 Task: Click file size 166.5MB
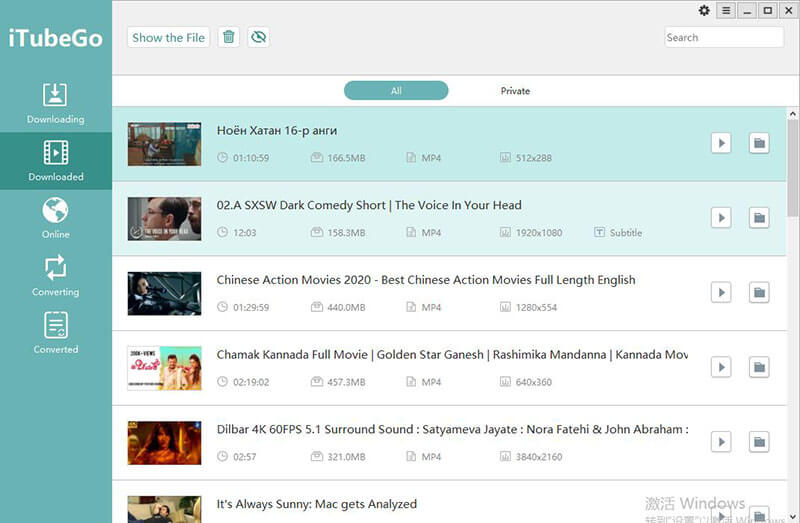tap(346, 158)
